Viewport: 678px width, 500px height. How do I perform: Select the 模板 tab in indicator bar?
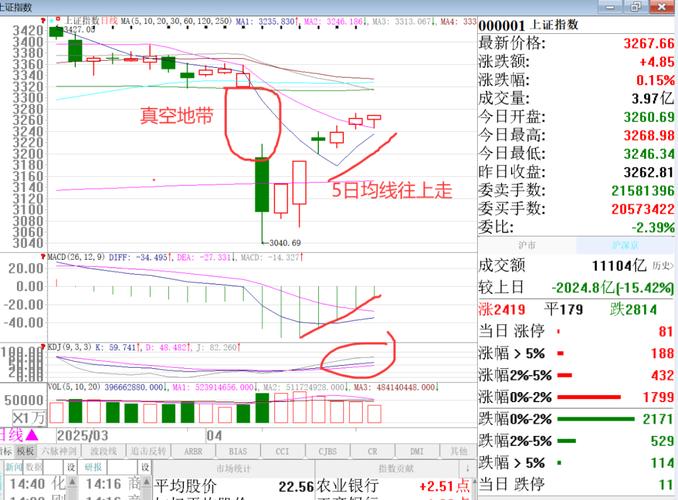tap(25, 452)
